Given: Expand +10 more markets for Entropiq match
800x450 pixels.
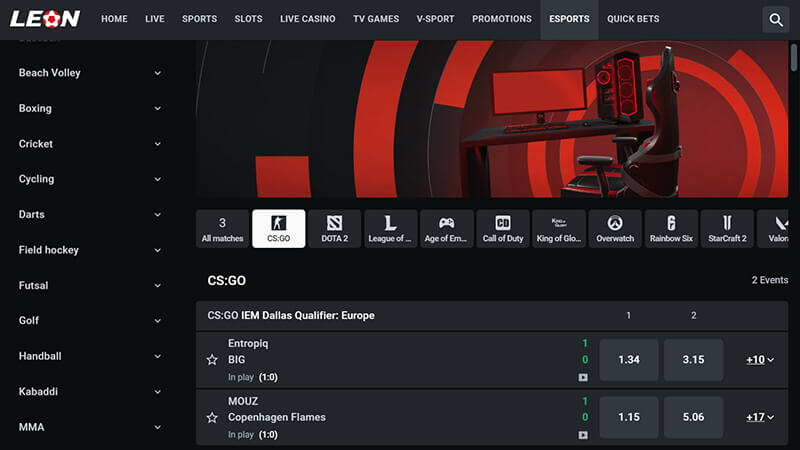Looking at the screenshot, I should (760, 360).
